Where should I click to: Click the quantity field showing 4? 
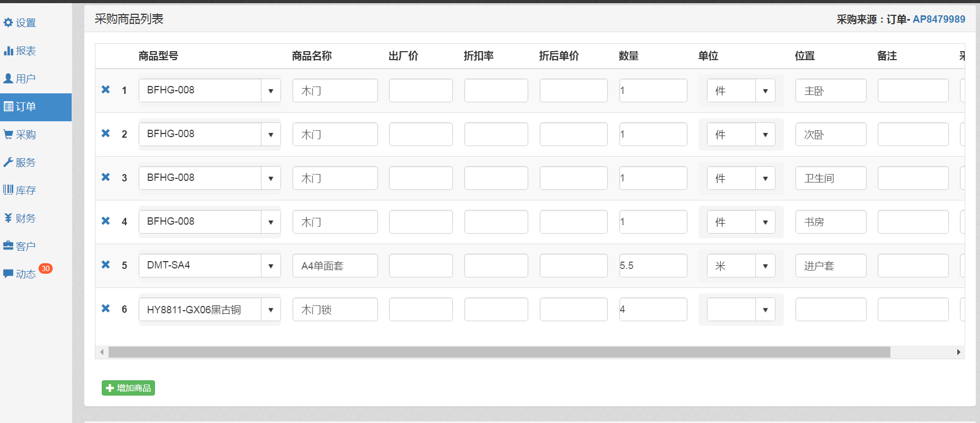(653, 310)
